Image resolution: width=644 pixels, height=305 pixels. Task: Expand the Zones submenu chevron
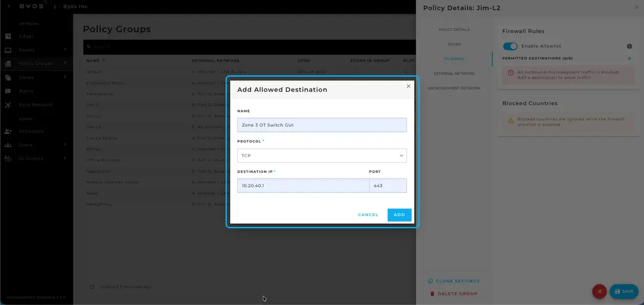65,77
